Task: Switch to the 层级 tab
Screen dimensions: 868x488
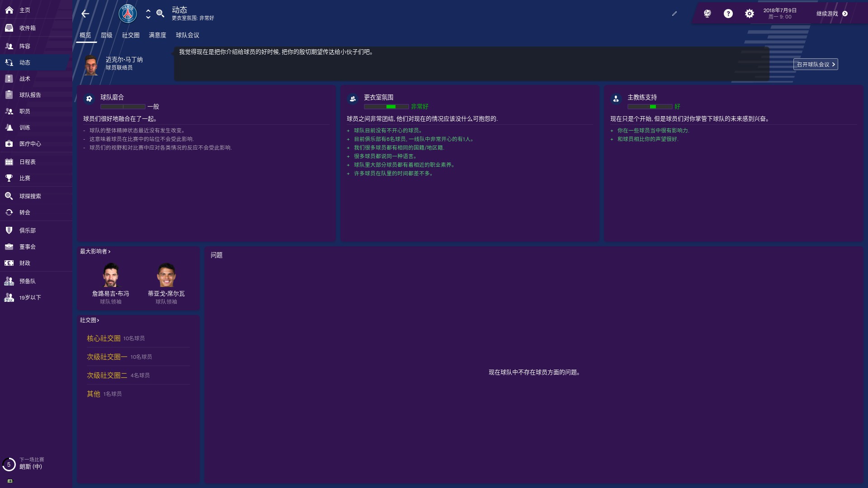Action: (x=106, y=35)
